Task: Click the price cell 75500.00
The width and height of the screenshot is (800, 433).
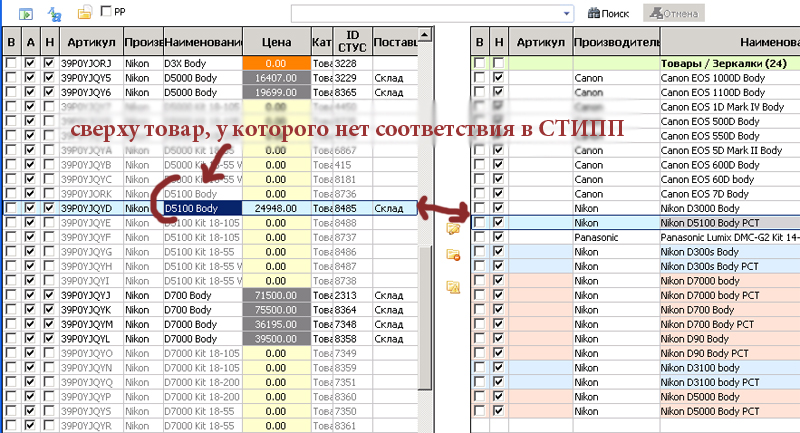Action: [277, 310]
